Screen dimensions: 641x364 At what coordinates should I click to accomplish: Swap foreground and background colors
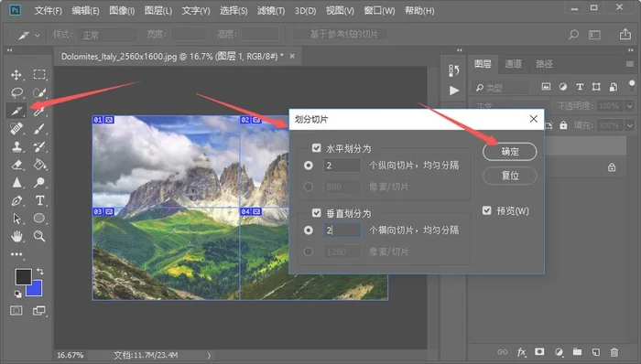(x=39, y=271)
